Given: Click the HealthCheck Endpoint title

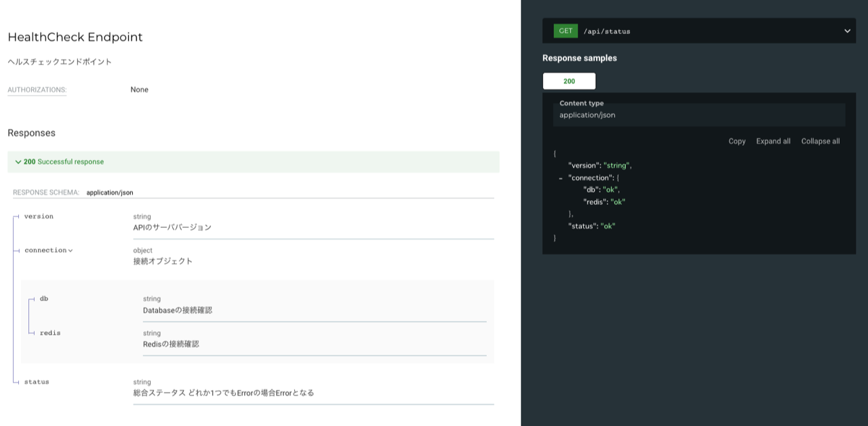Looking at the screenshot, I should click(x=75, y=37).
